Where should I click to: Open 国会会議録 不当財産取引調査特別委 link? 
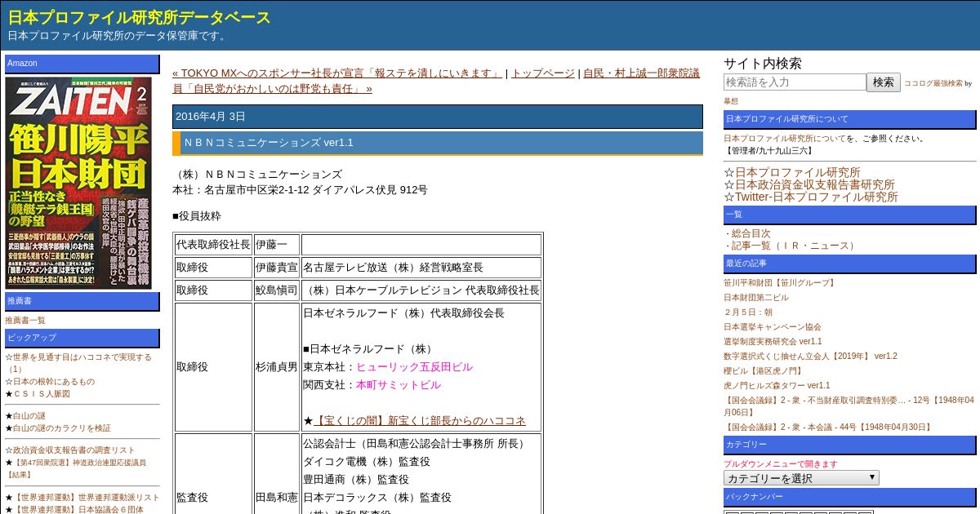tap(849, 406)
